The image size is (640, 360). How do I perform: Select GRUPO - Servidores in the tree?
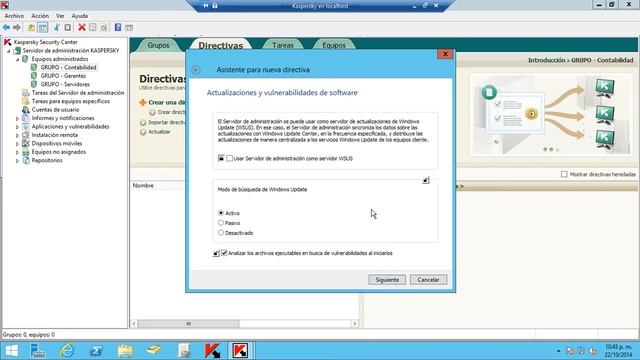65,84
